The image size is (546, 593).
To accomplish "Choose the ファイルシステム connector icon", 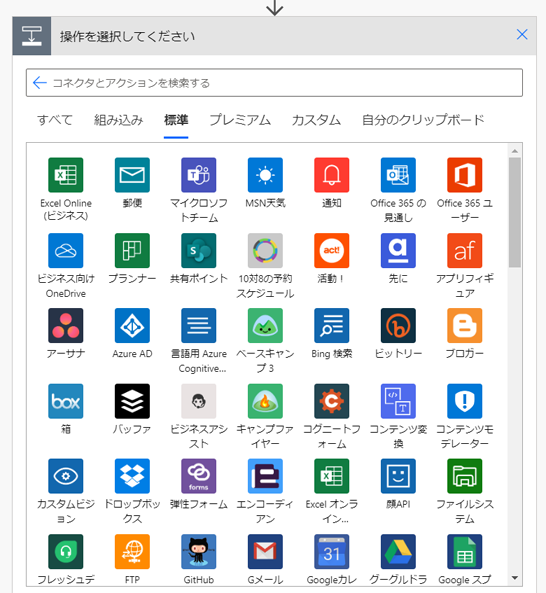I will point(465,476).
